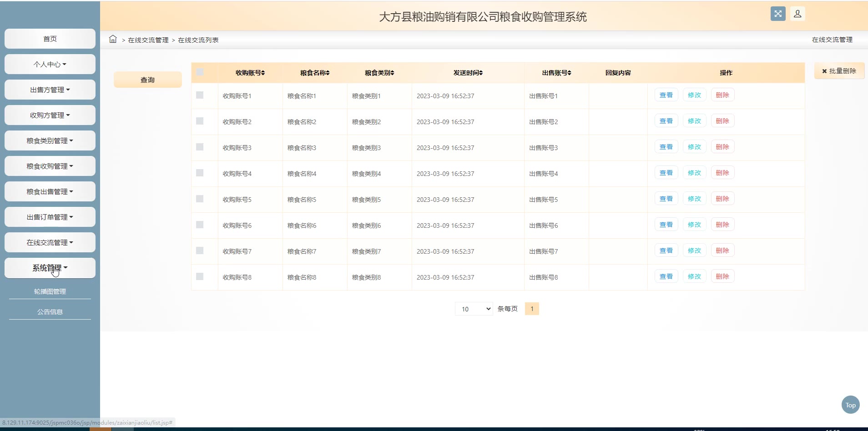Delete the 收购账号3 row entry
868x431 pixels.
point(722,147)
